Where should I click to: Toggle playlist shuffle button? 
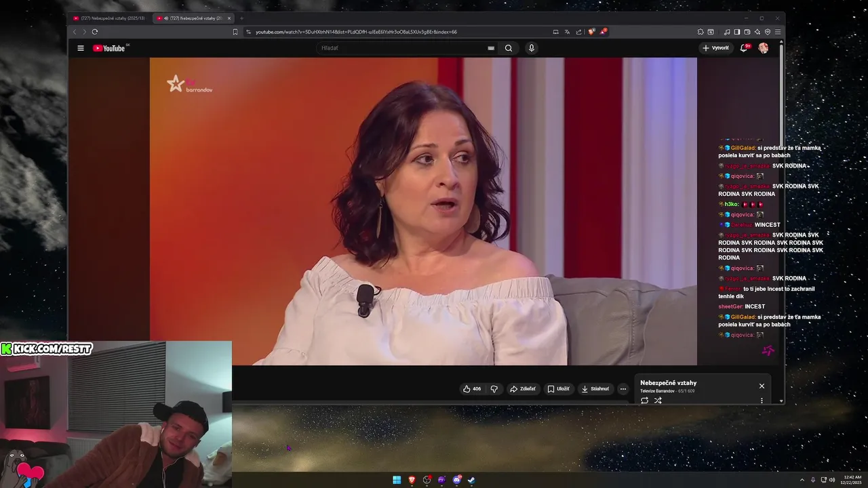[x=658, y=401]
